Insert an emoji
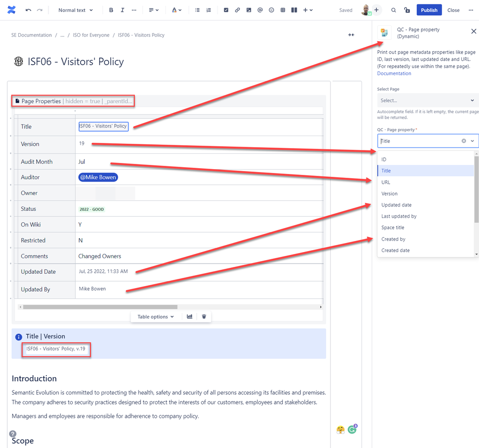479x448 pixels. click(271, 10)
